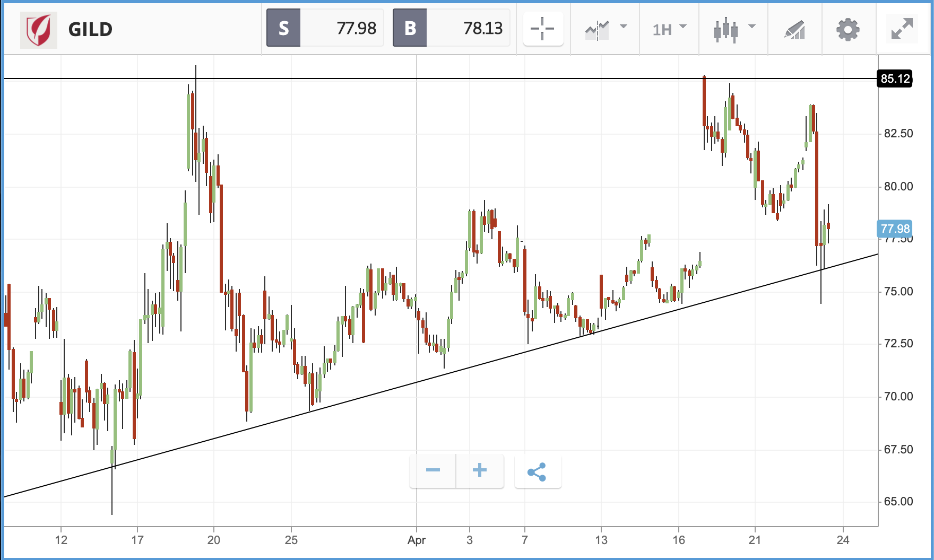Expand the chart type dropdown arrow
This screenshot has width=934, height=560.
(752, 26)
